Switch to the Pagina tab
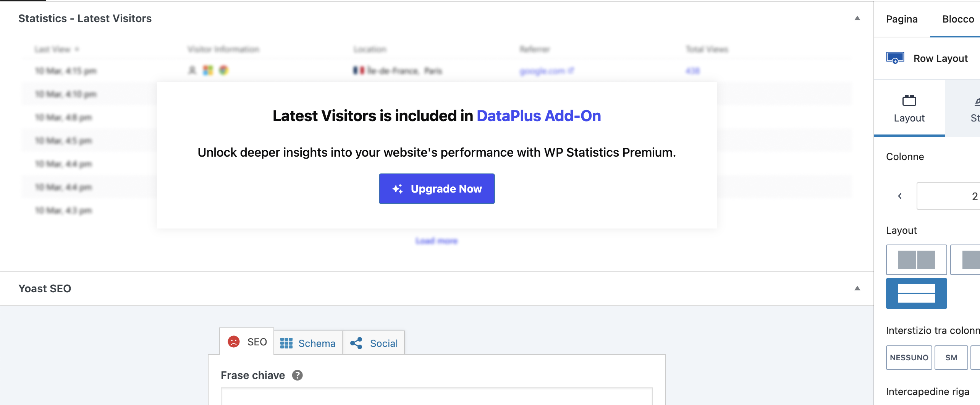This screenshot has height=405, width=980. [902, 19]
